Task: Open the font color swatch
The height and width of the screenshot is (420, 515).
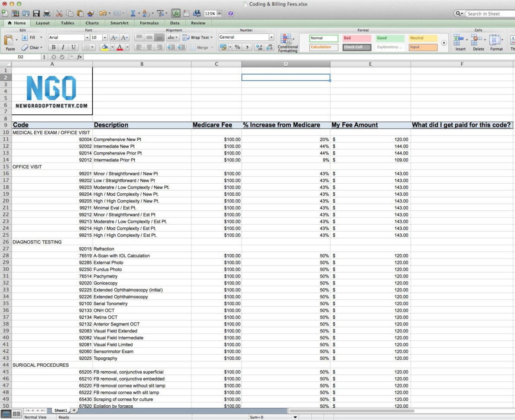Action: 120,47
